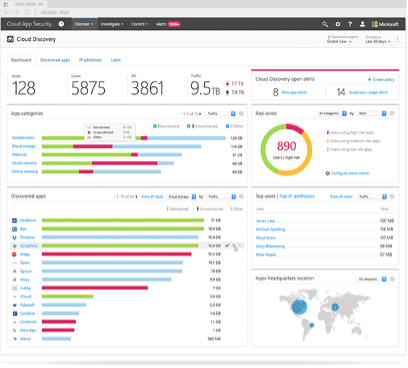The width and height of the screenshot is (408, 368).
Task: Click plus icon next to Create policy
Action: pyautogui.click(x=369, y=79)
